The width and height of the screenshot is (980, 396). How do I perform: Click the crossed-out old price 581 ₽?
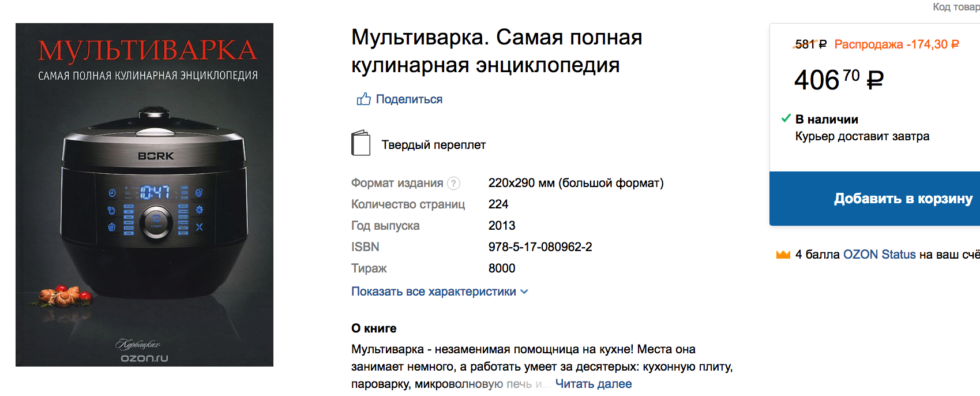[810, 44]
